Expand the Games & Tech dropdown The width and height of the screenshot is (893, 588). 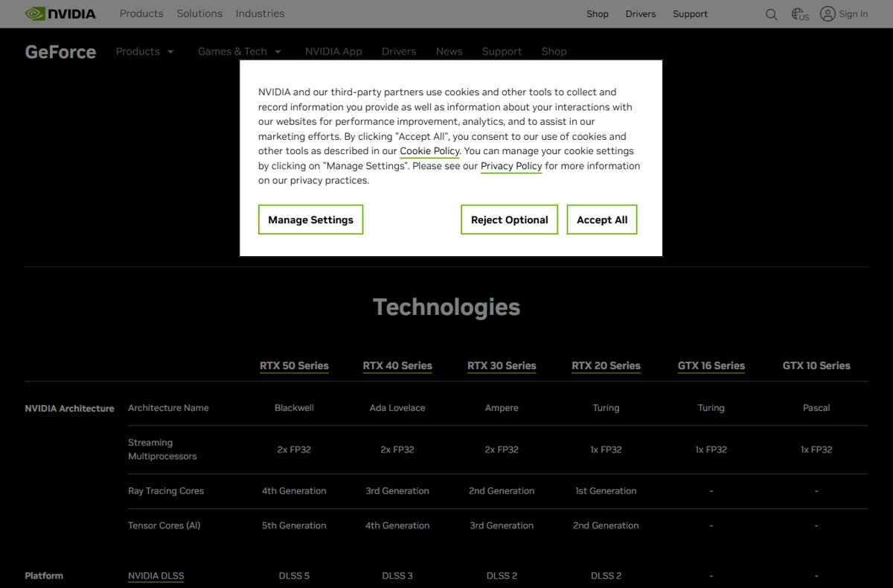240,51
